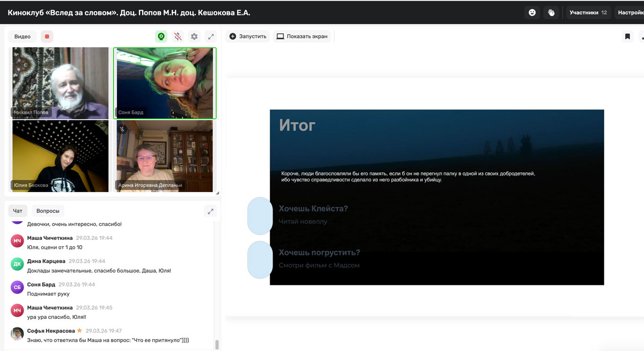The image size is (644, 351).
Task: Click the chat vertical scrollbar handle
Action: (x=217, y=345)
